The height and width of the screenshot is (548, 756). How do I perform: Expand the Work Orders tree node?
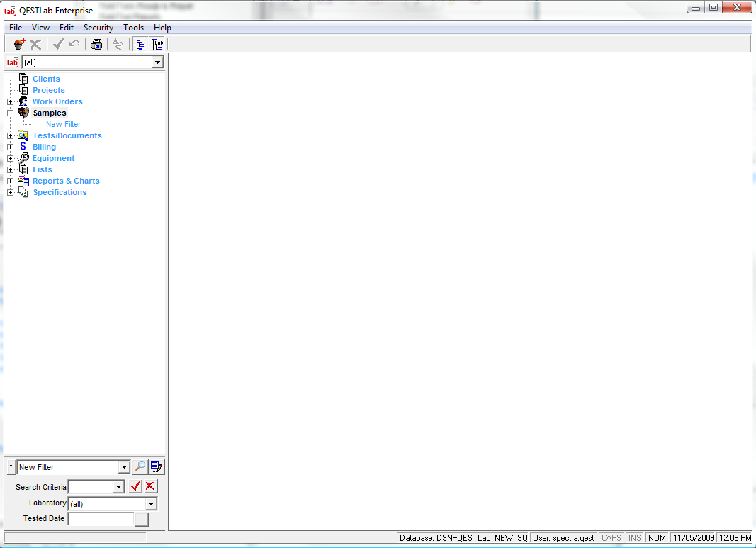coord(10,101)
